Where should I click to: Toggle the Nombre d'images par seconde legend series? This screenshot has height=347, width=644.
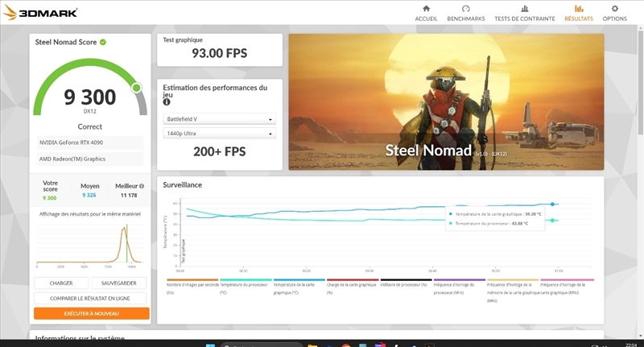pos(192,288)
